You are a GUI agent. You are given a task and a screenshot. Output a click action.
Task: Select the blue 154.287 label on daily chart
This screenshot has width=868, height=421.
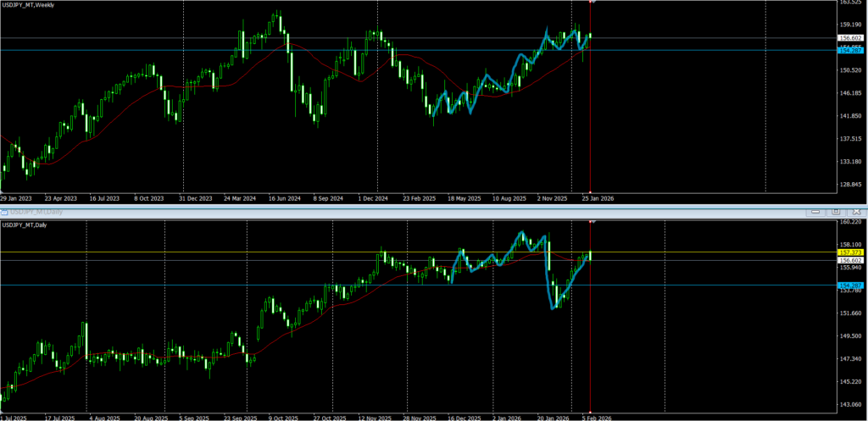tap(849, 285)
